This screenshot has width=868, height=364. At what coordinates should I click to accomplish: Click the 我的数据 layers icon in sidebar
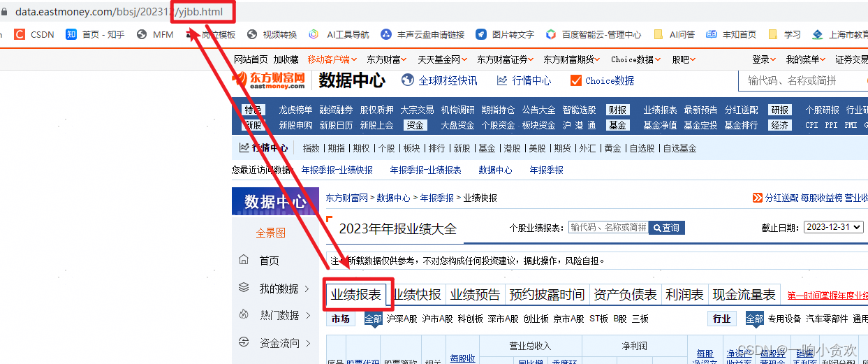(x=244, y=287)
